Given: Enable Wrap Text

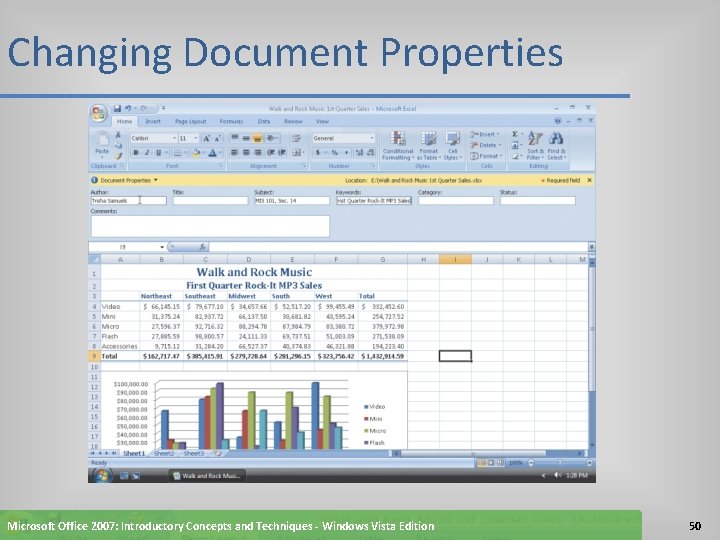Looking at the screenshot, I should point(296,138).
